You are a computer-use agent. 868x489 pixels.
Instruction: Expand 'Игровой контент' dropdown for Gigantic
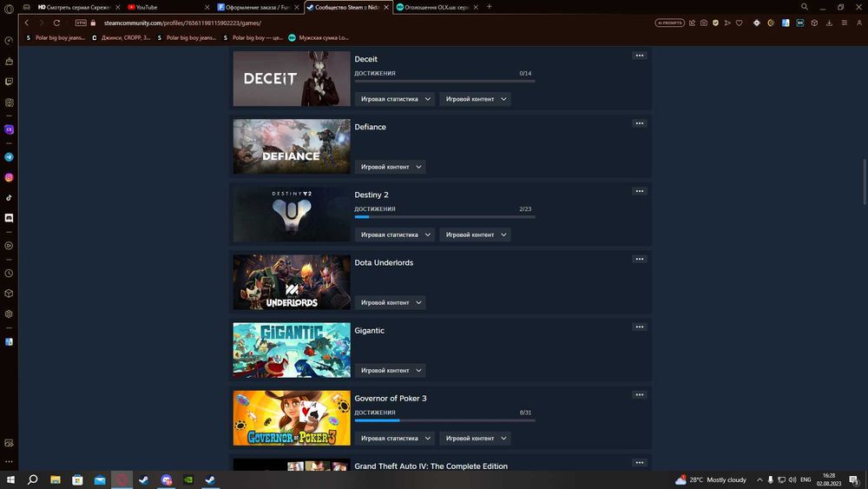click(391, 371)
